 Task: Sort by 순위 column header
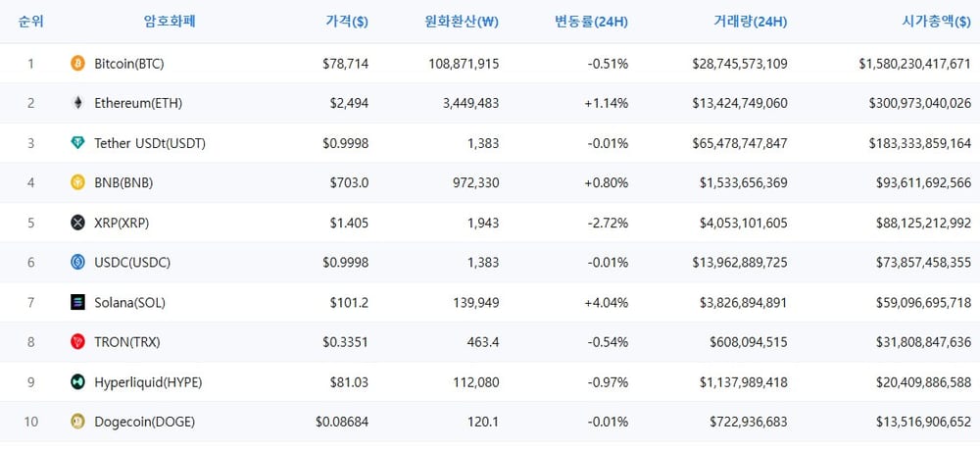click(30, 22)
